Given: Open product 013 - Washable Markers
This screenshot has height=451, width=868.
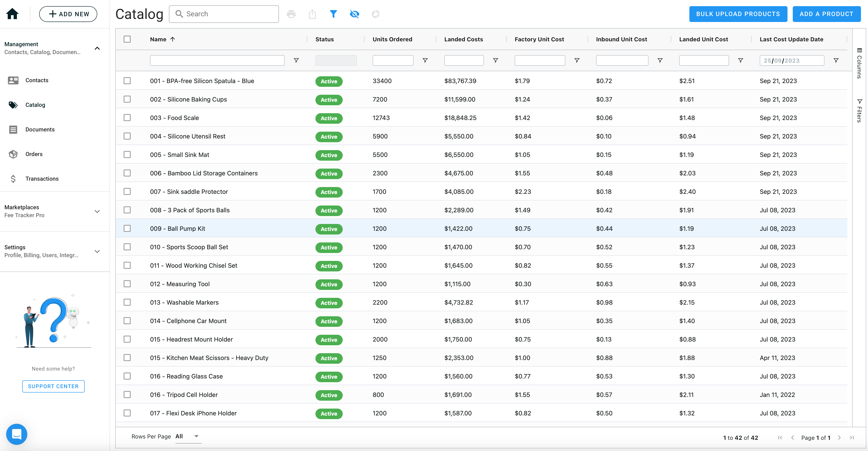Looking at the screenshot, I should 184,302.
